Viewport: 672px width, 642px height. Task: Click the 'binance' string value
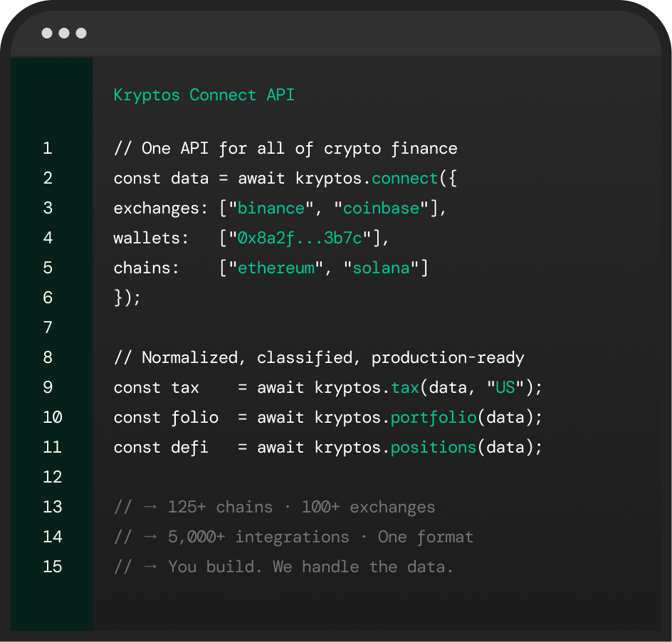click(271, 209)
